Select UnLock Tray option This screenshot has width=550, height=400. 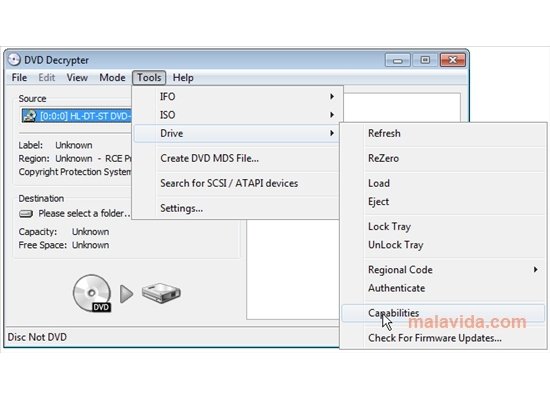(443, 245)
